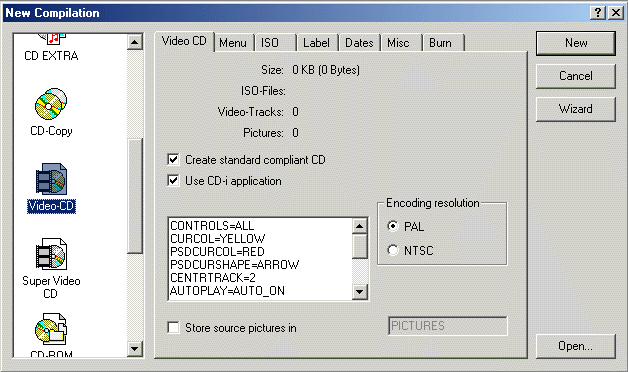This screenshot has height=372, width=628.
Task: Click the PICTURES folder name field
Action: coord(448,326)
